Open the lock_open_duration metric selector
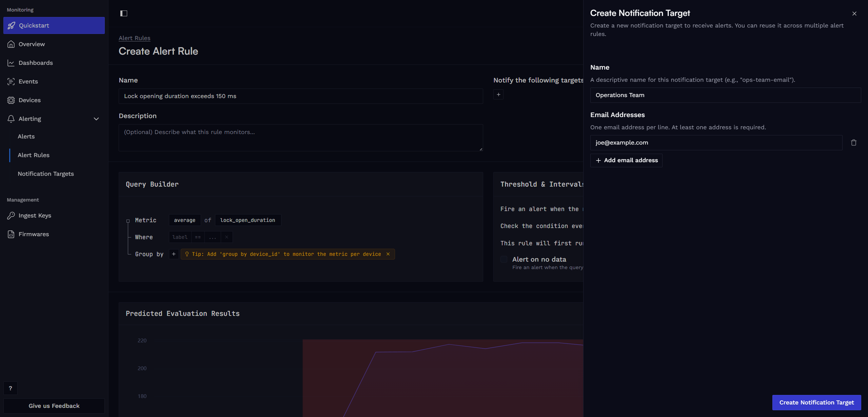The width and height of the screenshot is (868, 417). coord(248,220)
